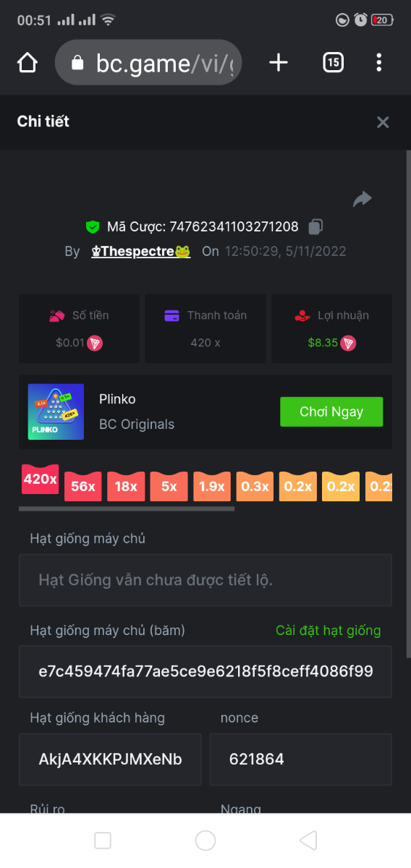This screenshot has width=411, height=868.
Task: Click the nonce field 621864
Action: [301, 759]
